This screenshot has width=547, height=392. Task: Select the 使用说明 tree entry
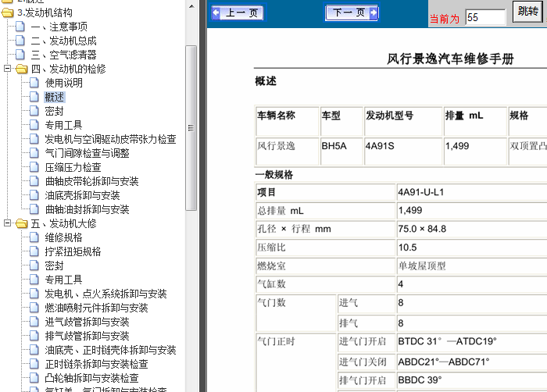point(64,83)
